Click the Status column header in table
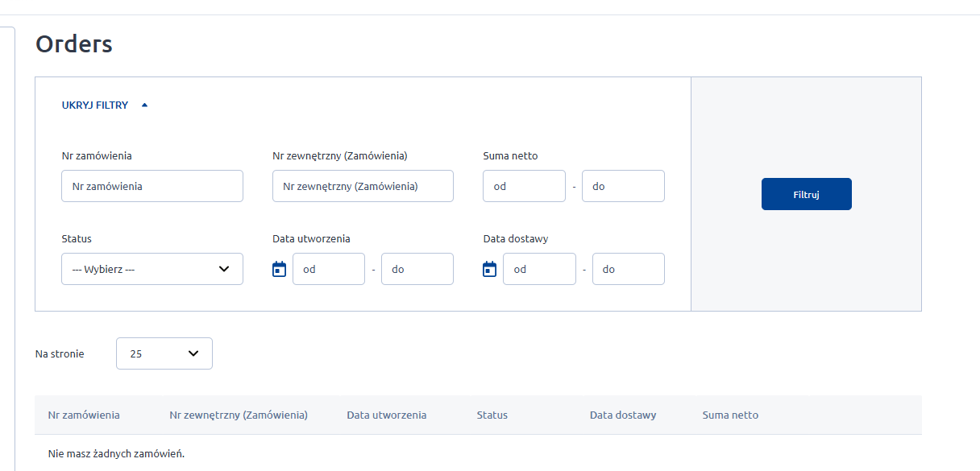The image size is (980, 471). point(492,415)
